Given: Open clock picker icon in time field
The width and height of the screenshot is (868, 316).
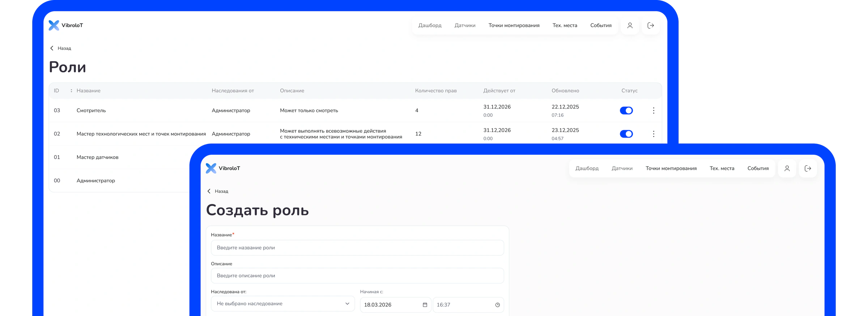Looking at the screenshot, I should pyautogui.click(x=498, y=305).
